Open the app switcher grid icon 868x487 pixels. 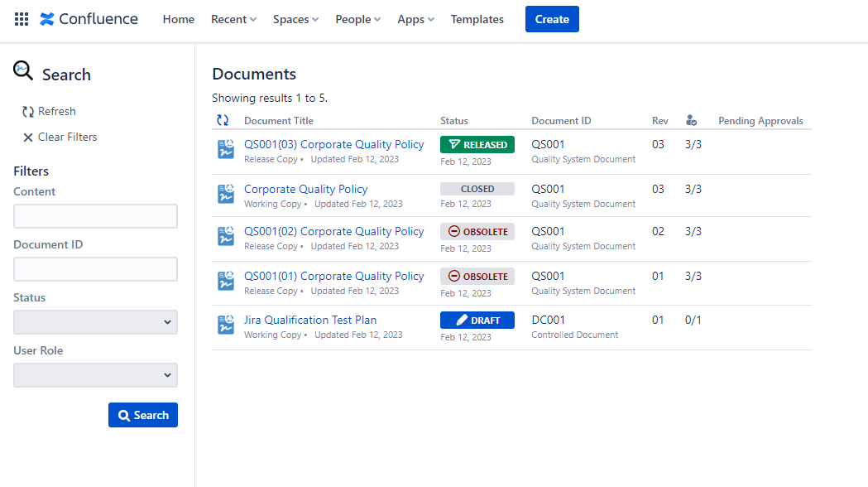(22, 19)
